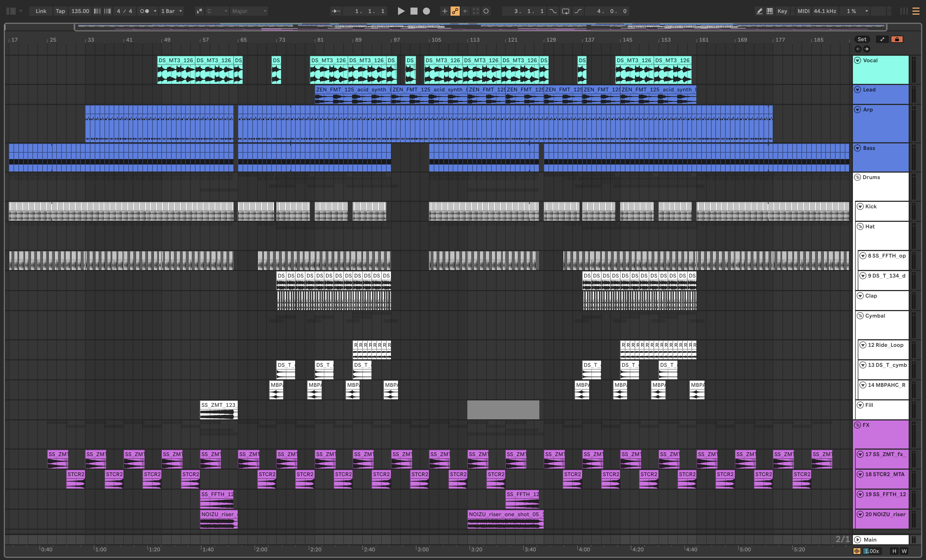Toggle the orange Lock Envelopes button
The image size is (926, 560).
[897, 39]
